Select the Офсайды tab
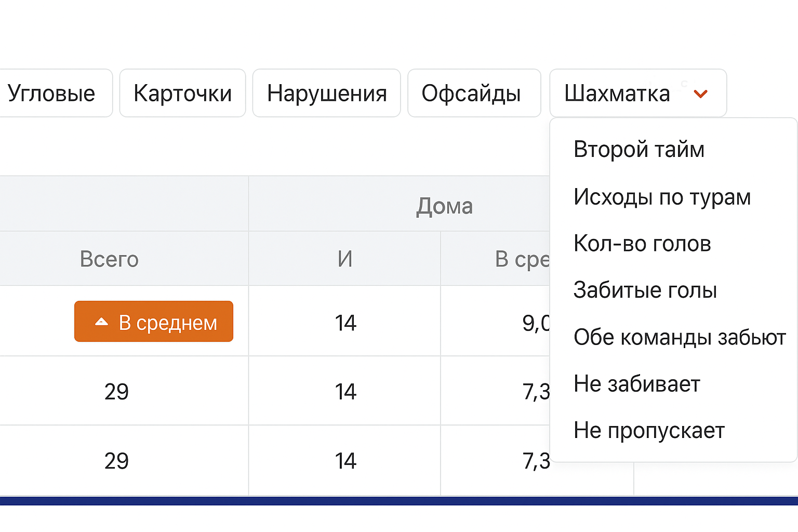Viewport: 798px width, 532px height. pos(473,93)
